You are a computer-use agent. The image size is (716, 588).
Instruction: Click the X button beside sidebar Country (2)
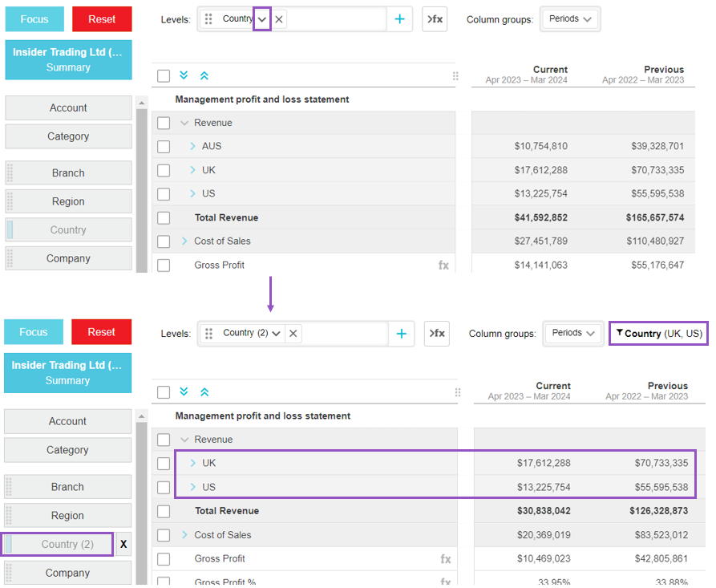coord(123,544)
